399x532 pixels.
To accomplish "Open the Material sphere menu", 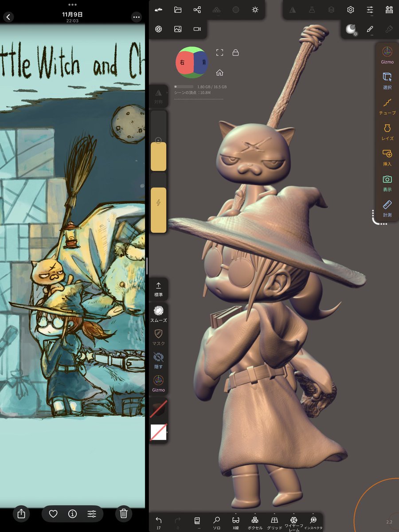I will (x=351, y=29).
